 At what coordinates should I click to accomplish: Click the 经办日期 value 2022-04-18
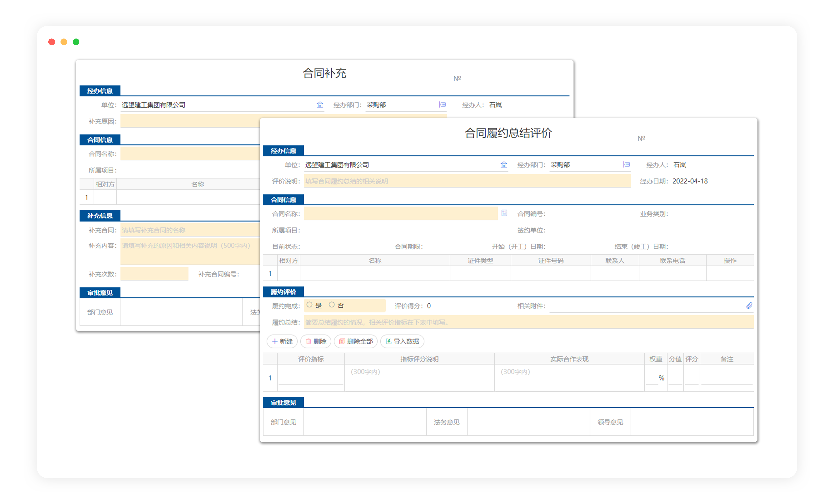click(x=690, y=181)
